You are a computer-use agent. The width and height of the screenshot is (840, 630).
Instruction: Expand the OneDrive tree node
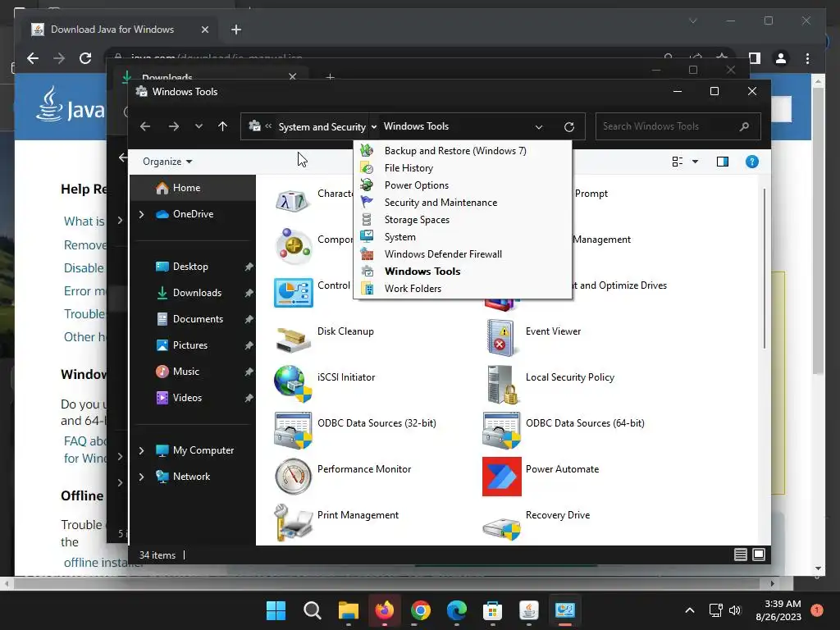(x=141, y=214)
